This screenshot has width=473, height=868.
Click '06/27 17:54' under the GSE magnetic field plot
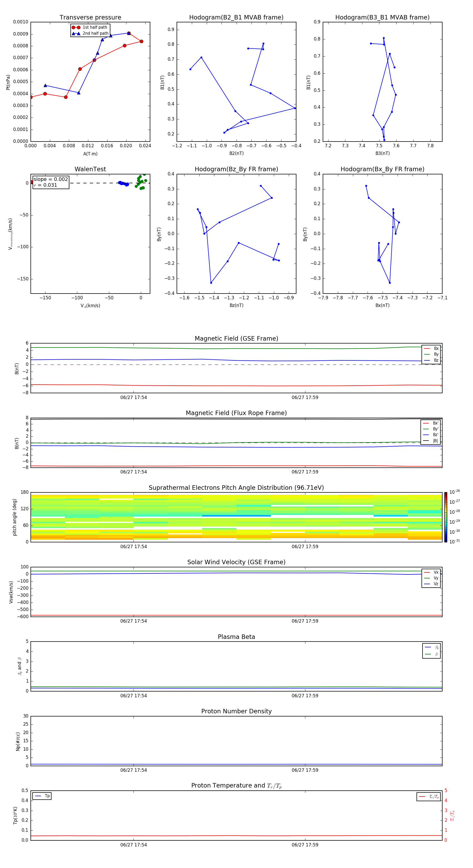134,397
